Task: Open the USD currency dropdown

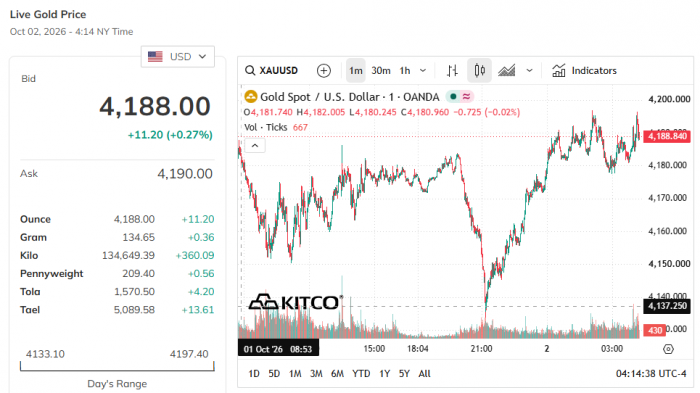Action: [178, 57]
